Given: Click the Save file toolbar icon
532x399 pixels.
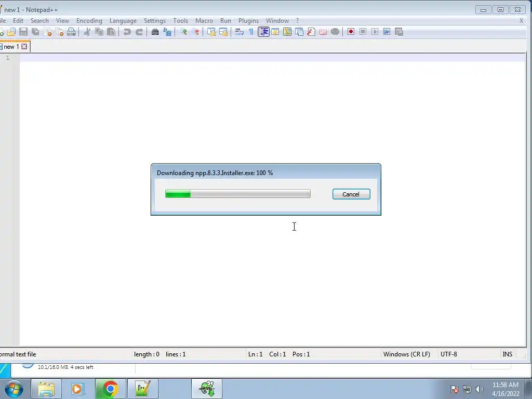Looking at the screenshot, I should click(23, 32).
